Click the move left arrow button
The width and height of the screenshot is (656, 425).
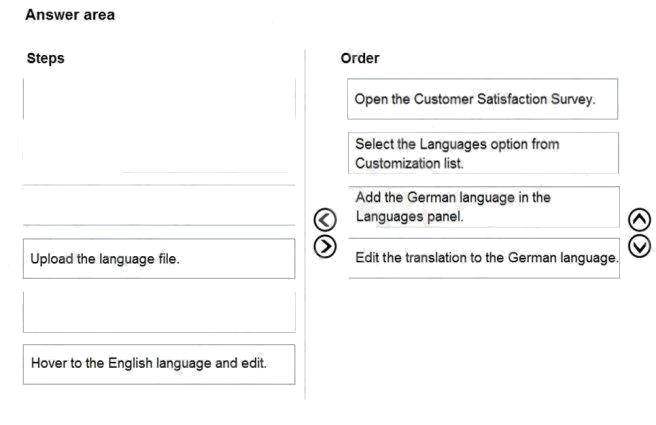pyautogui.click(x=322, y=221)
